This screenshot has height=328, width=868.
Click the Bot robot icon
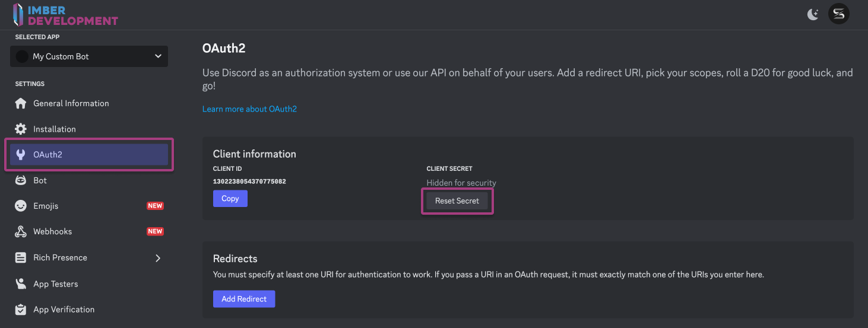click(x=21, y=180)
